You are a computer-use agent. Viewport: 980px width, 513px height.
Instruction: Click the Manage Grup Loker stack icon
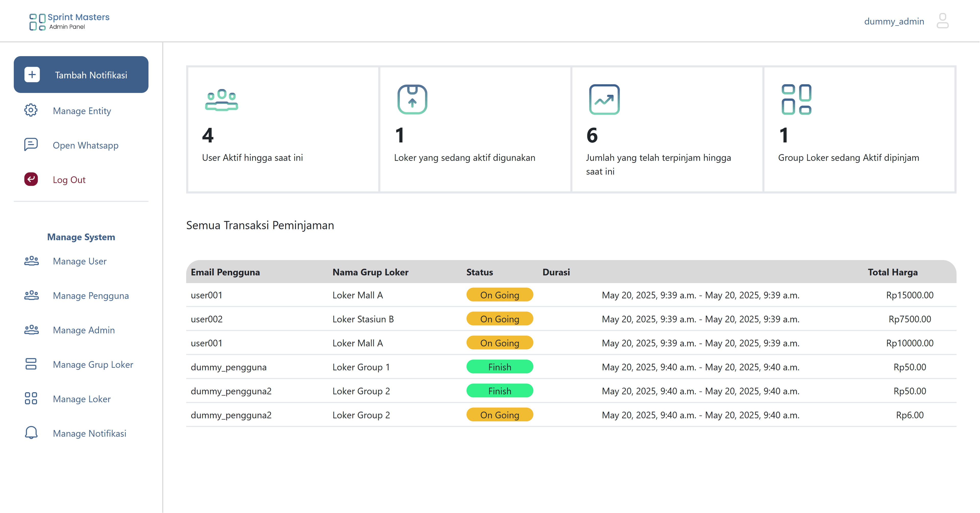[31, 364]
